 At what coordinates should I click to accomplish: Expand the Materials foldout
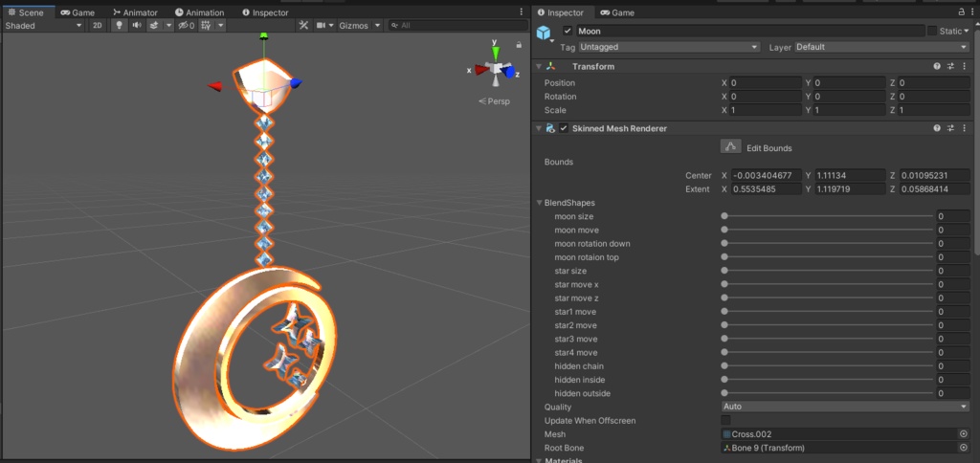(x=539, y=460)
